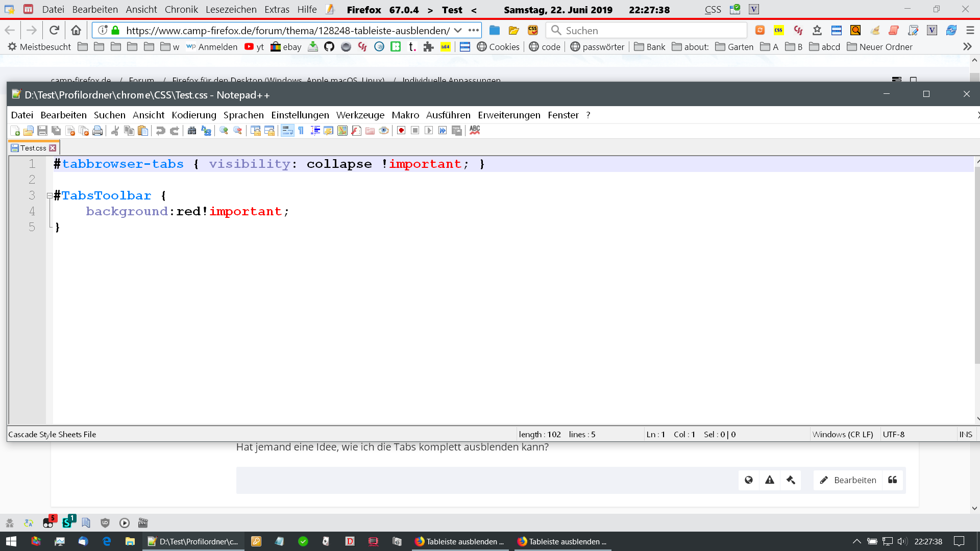Click the Find binoculars icon
The height and width of the screenshot is (551, 980).
click(x=192, y=131)
